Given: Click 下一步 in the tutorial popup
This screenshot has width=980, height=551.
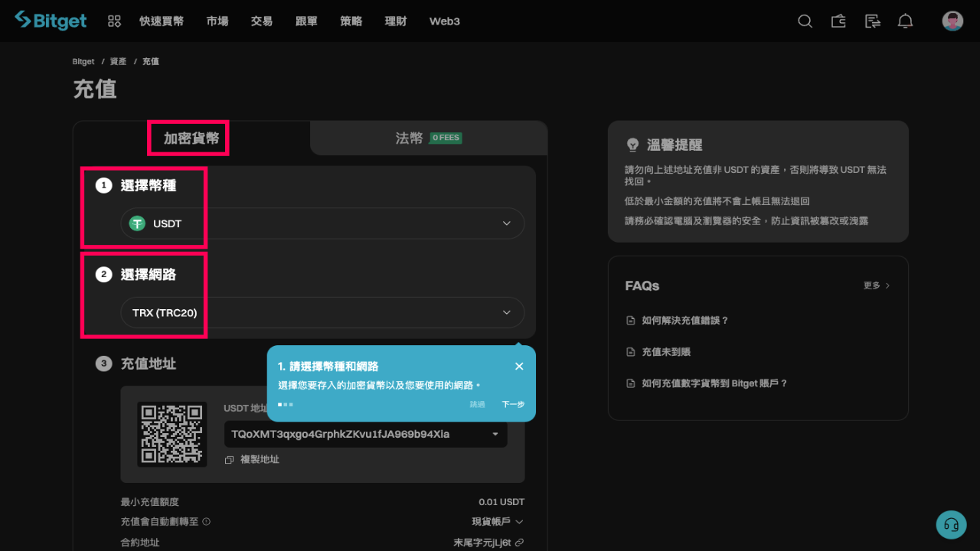Looking at the screenshot, I should 513,404.
